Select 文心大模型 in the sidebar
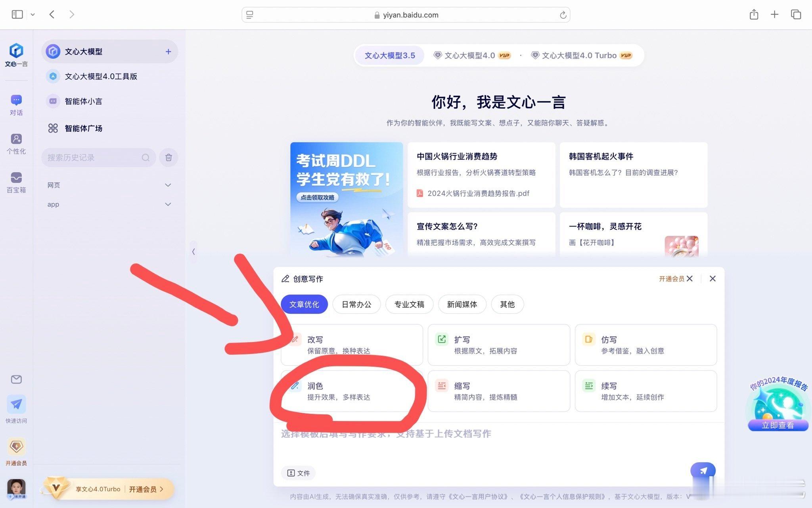This screenshot has height=508, width=812. click(109, 52)
